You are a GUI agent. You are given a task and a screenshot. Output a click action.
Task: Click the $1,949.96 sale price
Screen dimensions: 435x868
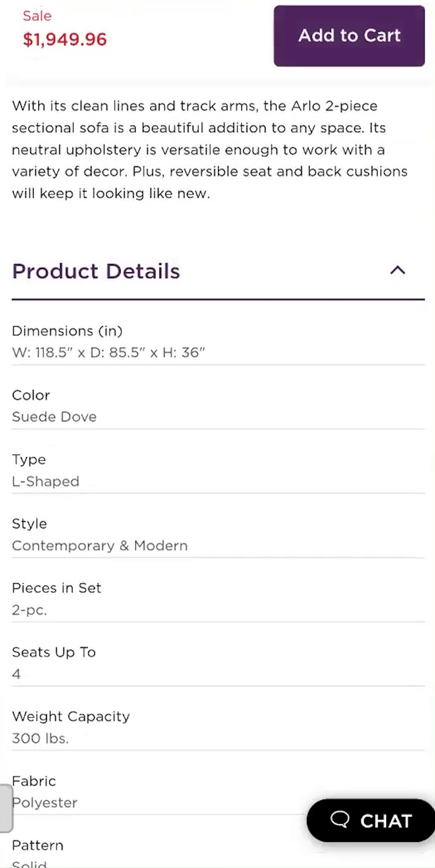tap(65, 39)
